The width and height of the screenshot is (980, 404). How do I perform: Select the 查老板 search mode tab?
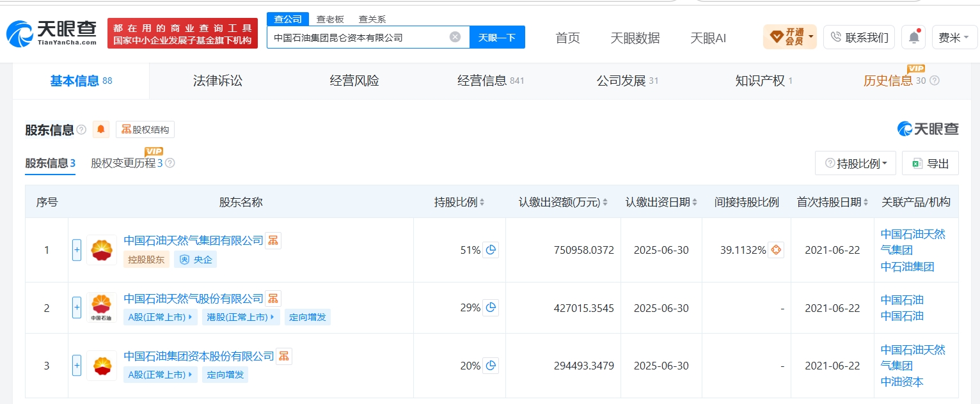click(330, 19)
